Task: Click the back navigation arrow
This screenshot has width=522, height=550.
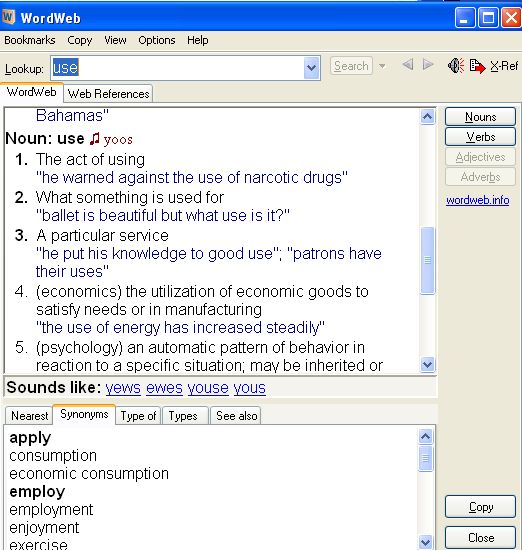Action: pyautogui.click(x=407, y=65)
